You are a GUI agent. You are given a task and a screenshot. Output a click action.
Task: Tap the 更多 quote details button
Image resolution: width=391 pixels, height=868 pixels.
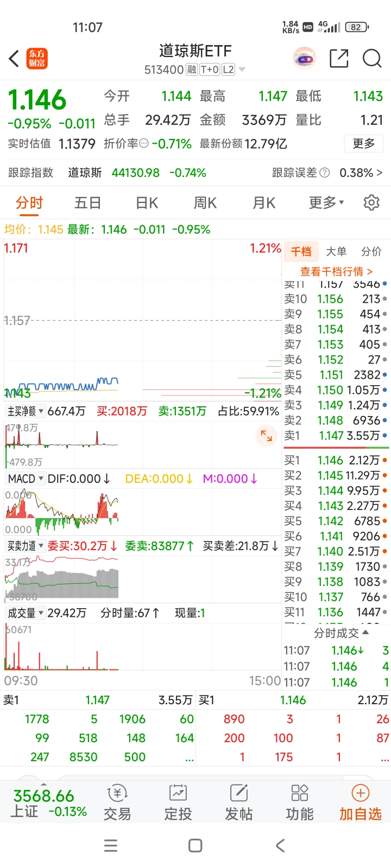(x=364, y=143)
